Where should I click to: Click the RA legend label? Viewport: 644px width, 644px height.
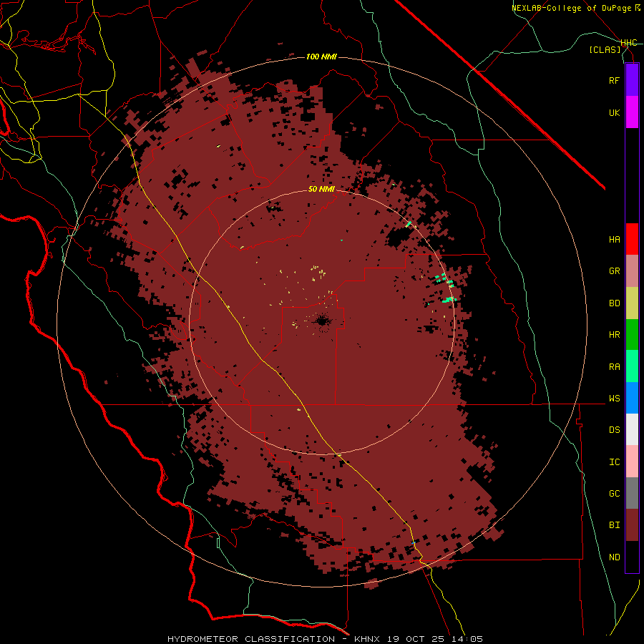[x=614, y=367]
